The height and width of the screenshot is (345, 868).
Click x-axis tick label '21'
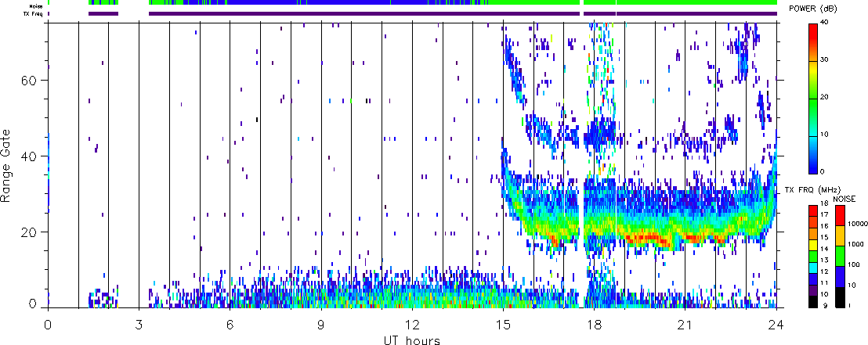(x=685, y=324)
